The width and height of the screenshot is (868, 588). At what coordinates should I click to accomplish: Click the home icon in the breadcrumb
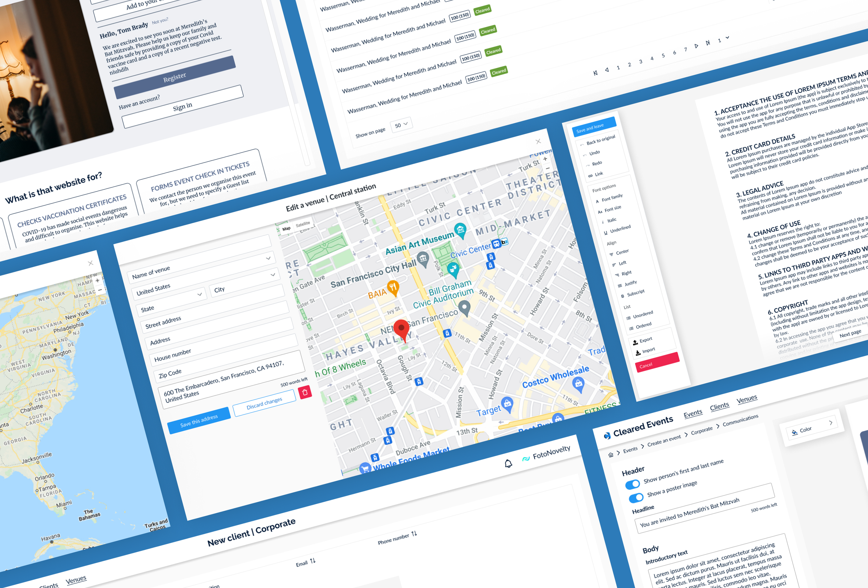(x=611, y=455)
